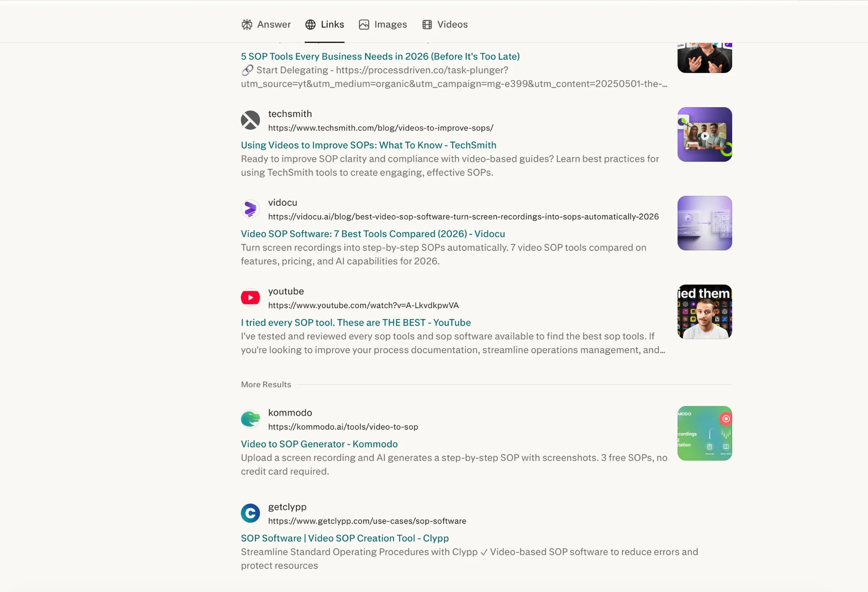This screenshot has width=868, height=592.
Task: Click the 'techsmith' source name
Action: (x=290, y=114)
